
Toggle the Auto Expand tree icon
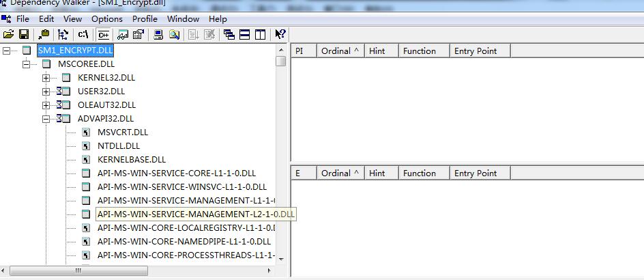pyautogui.click(x=63, y=35)
